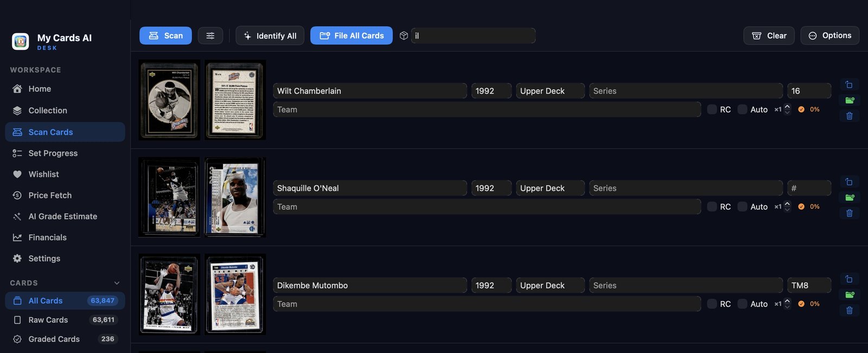File Shaquille O'Neal card via green folder
The height and width of the screenshot is (353, 868).
coord(850,197)
